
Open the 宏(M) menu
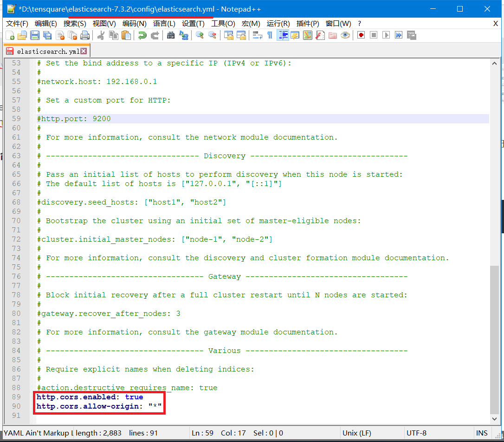[251, 24]
